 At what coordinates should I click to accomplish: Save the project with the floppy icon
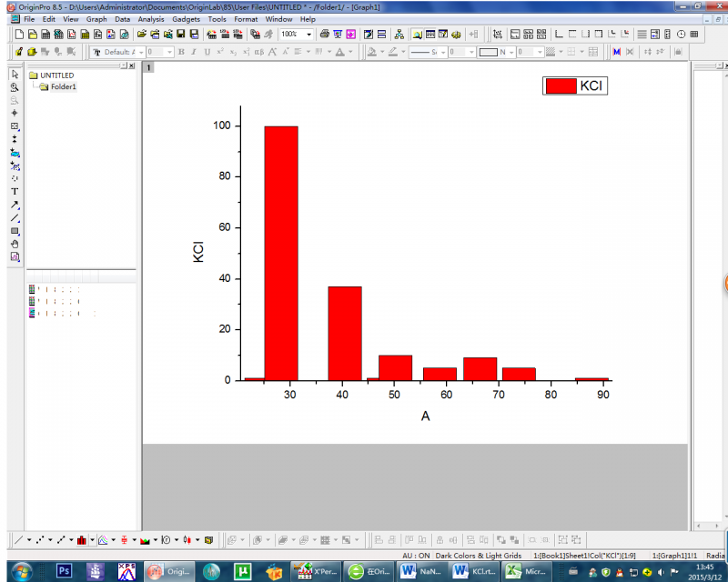pyautogui.click(x=181, y=35)
